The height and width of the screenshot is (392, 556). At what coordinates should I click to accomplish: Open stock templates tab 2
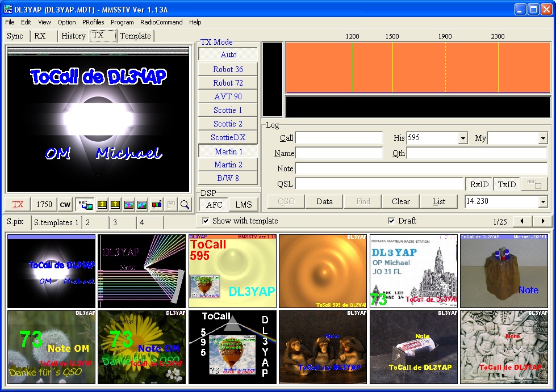tap(95, 223)
